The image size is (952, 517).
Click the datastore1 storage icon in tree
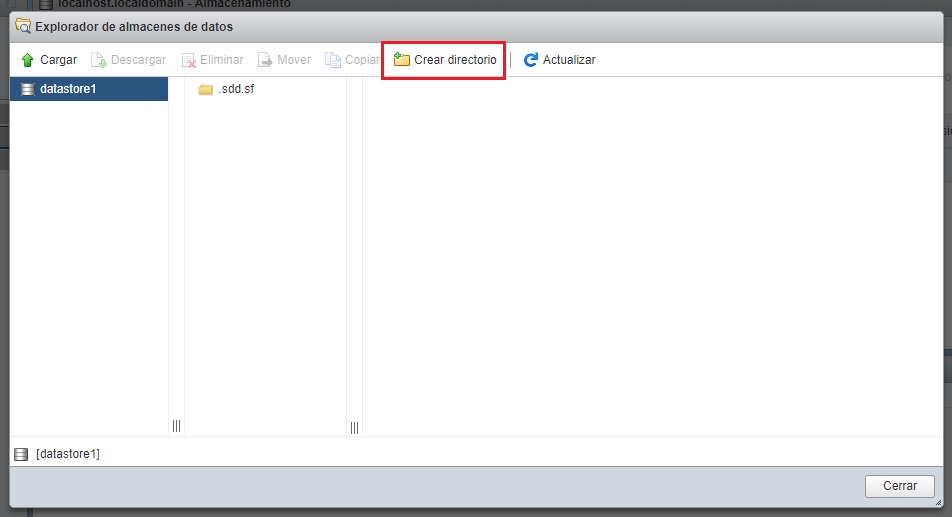tap(27, 89)
